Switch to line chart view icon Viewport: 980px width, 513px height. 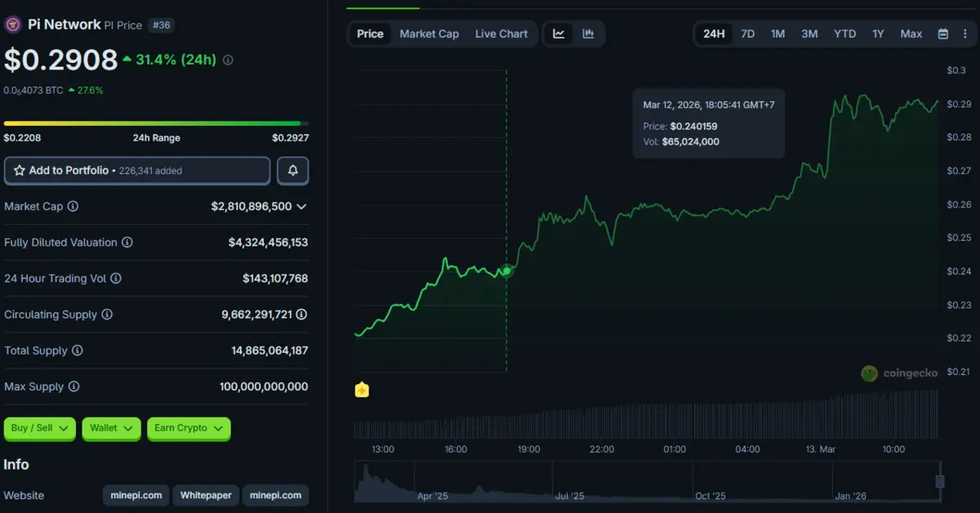click(x=559, y=33)
